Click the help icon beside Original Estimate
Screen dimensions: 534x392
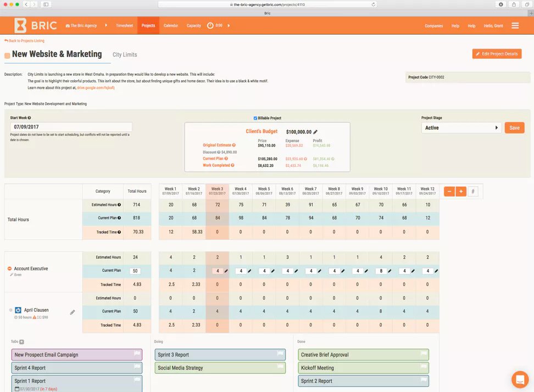[x=234, y=144]
